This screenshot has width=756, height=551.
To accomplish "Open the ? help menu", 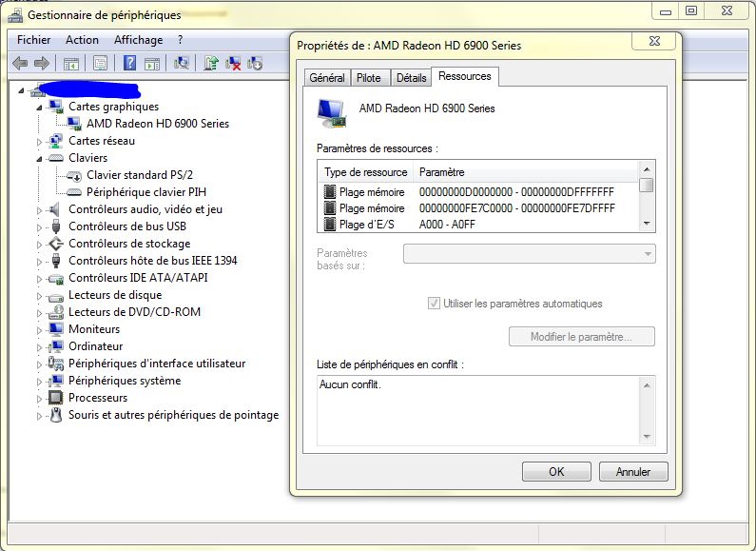I will (180, 40).
